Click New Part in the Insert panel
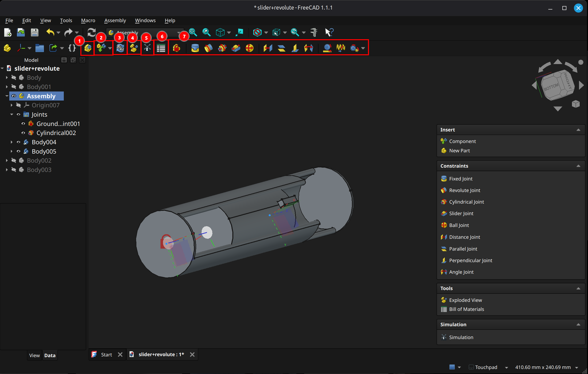The height and width of the screenshot is (374, 588). tap(459, 151)
